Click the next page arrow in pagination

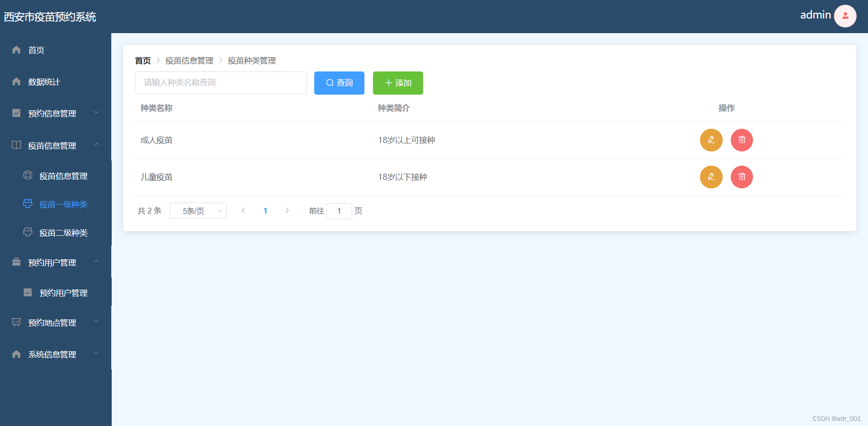click(x=287, y=211)
